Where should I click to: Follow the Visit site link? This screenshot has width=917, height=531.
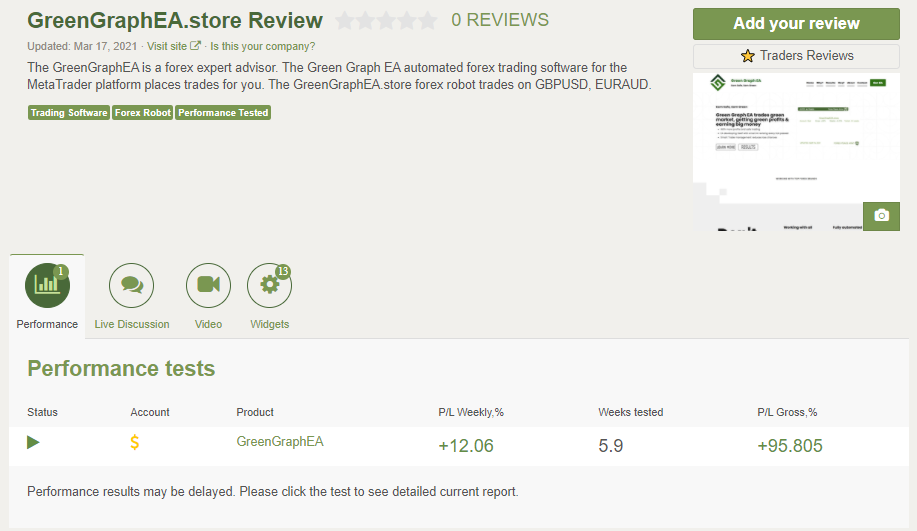tap(167, 46)
